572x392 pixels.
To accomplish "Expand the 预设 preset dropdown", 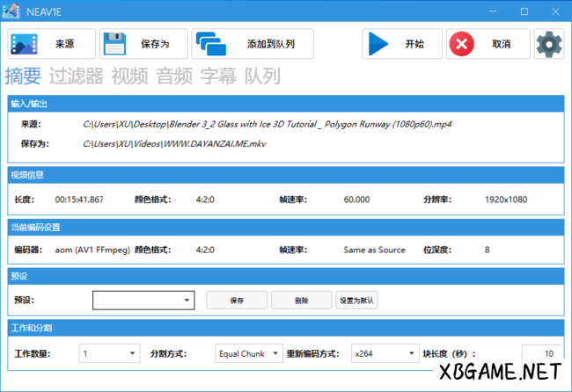I will click(x=143, y=301).
